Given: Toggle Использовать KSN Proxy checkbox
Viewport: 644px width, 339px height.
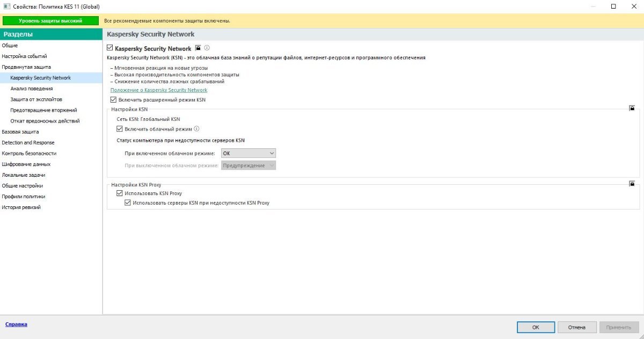Looking at the screenshot, I should tap(120, 193).
